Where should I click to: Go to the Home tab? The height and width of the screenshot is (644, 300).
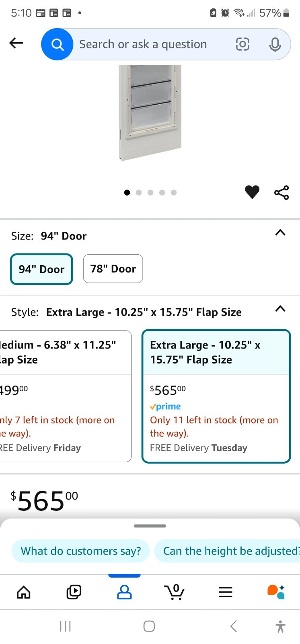tap(24, 592)
